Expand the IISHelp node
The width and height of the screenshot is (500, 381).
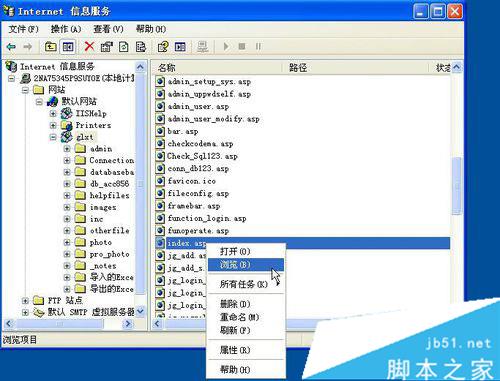pyautogui.click(x=53, y=114)
